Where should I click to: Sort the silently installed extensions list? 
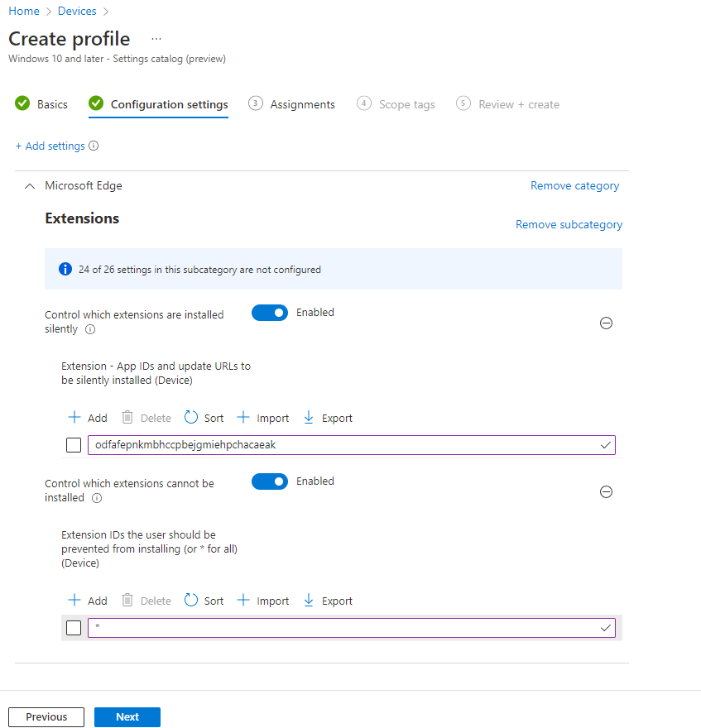click(x=204, y=418)
